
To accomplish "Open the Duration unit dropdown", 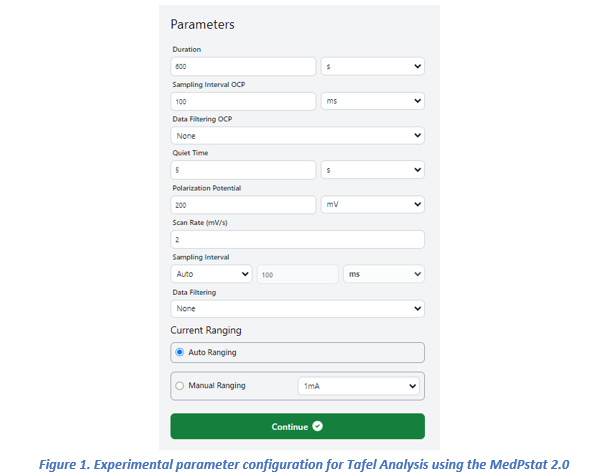I will 372,67.
